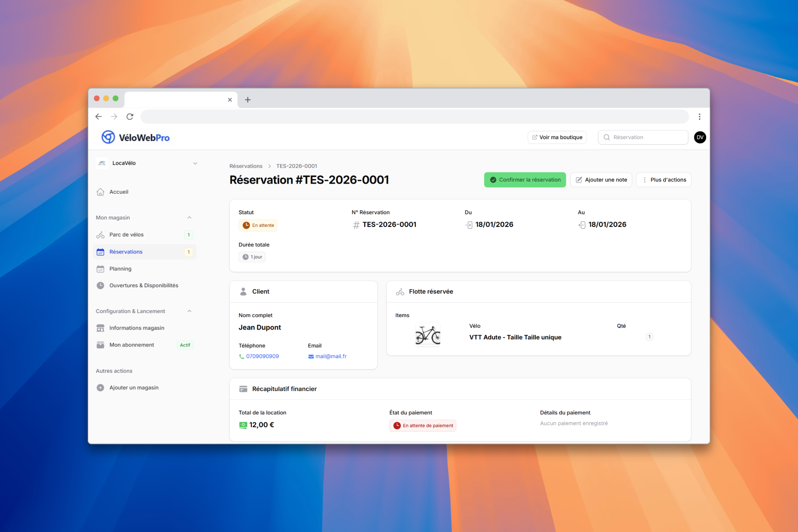The image size is (798, 532).
Task: Click the En attente status badge
Action: [x=258, y=225]
